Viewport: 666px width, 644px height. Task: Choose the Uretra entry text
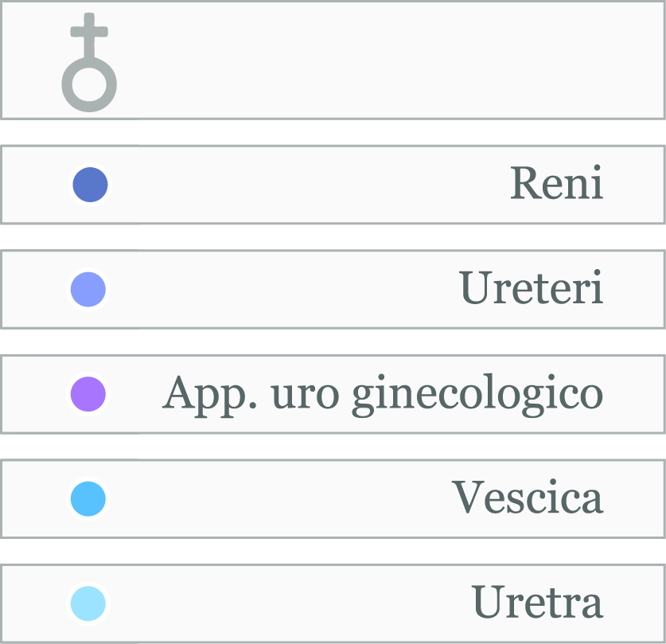[536, 603]
